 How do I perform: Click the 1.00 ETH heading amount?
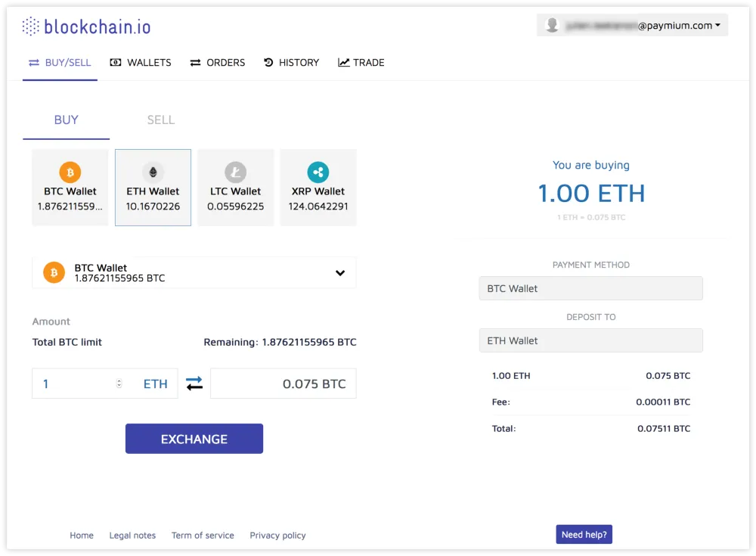coord(591,193)
